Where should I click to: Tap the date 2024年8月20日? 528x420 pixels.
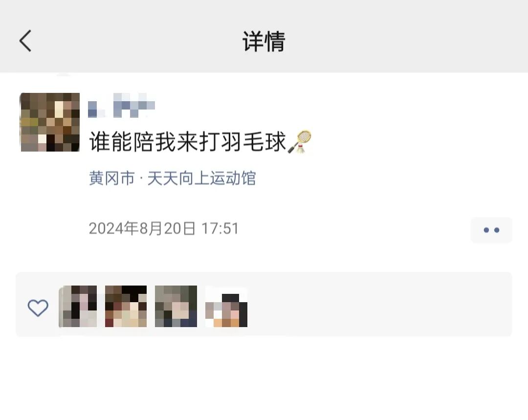click(x=142, y=228)
